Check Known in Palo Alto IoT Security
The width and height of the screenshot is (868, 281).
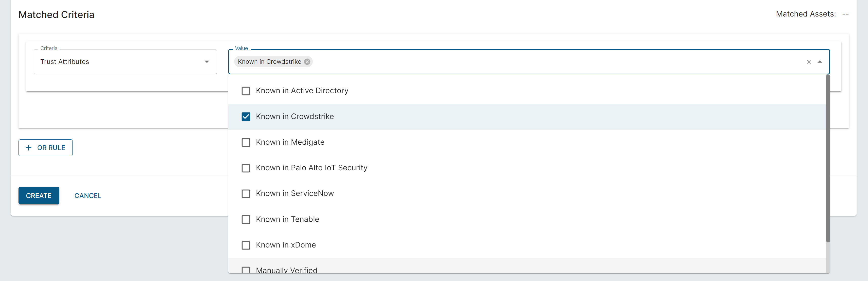(x=246, y=168)
